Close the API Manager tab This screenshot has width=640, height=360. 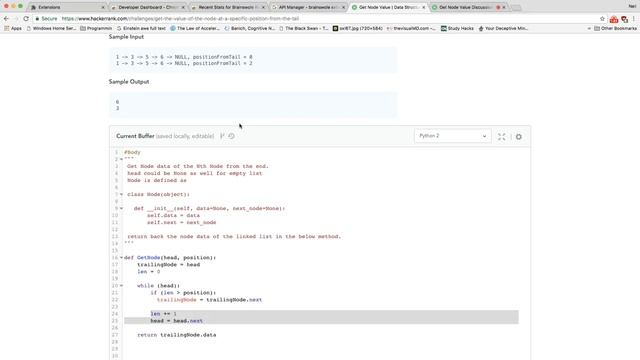[343, 7]
